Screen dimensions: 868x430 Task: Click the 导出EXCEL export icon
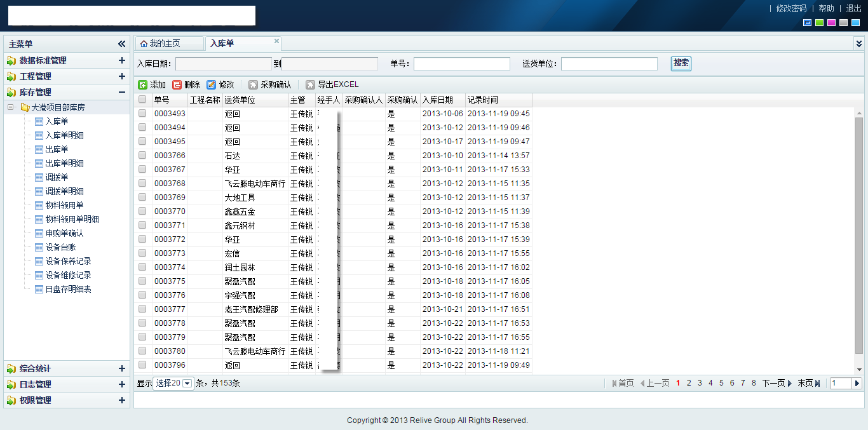(311, 84)
